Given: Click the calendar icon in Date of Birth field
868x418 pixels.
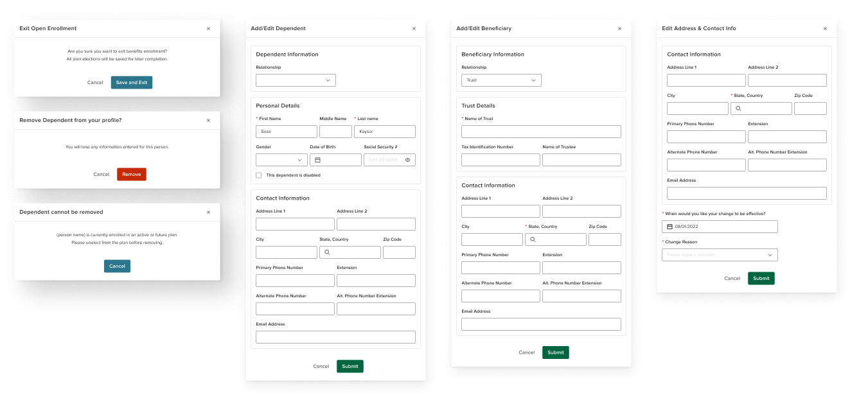Looking at the screenshot, I should point(317,160).
